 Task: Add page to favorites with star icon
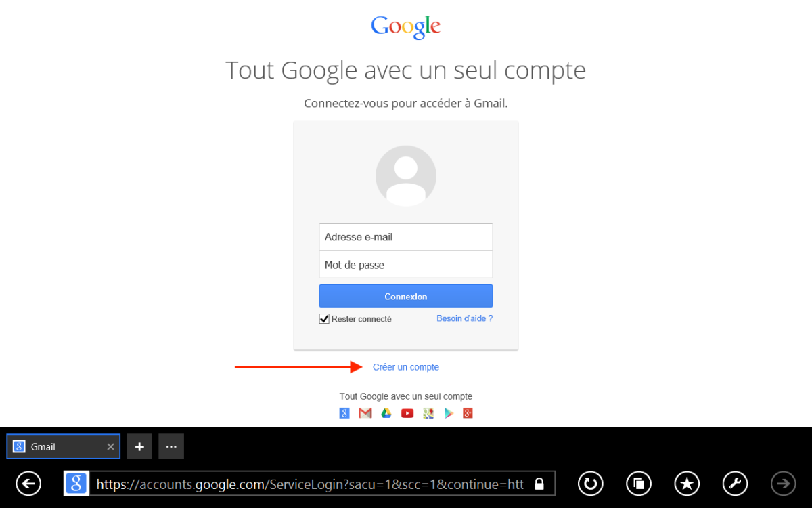click(x=687, y=484)
